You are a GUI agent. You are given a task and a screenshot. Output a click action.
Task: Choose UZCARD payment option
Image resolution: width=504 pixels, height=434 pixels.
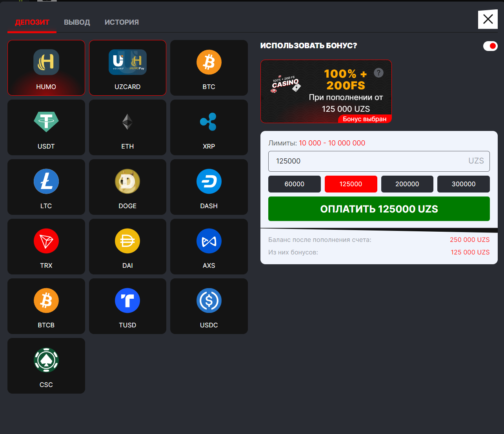[x=127, y=68]
